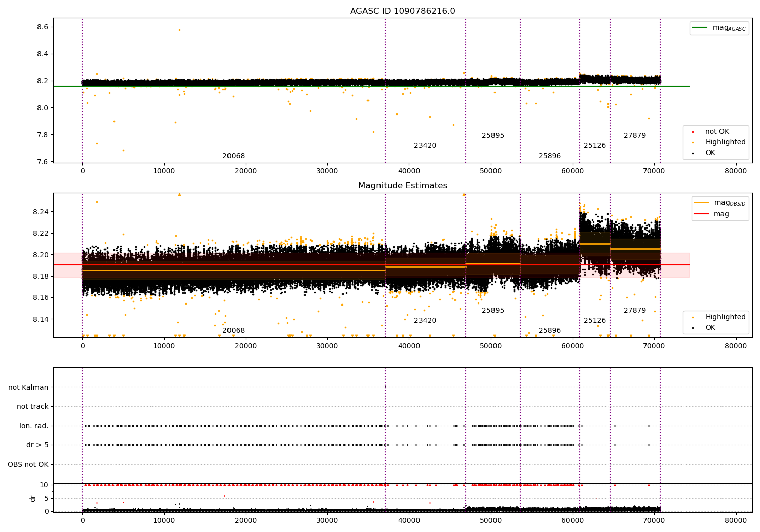
Task: Select label 20068 in Magnitude Estimates plot
Action: [x=234, y=331]
